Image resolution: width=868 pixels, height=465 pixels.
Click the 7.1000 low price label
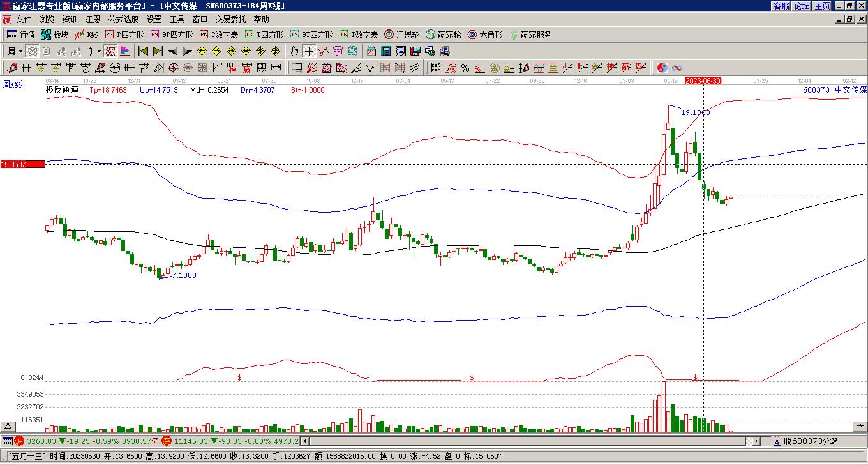[x=184, y=275]
